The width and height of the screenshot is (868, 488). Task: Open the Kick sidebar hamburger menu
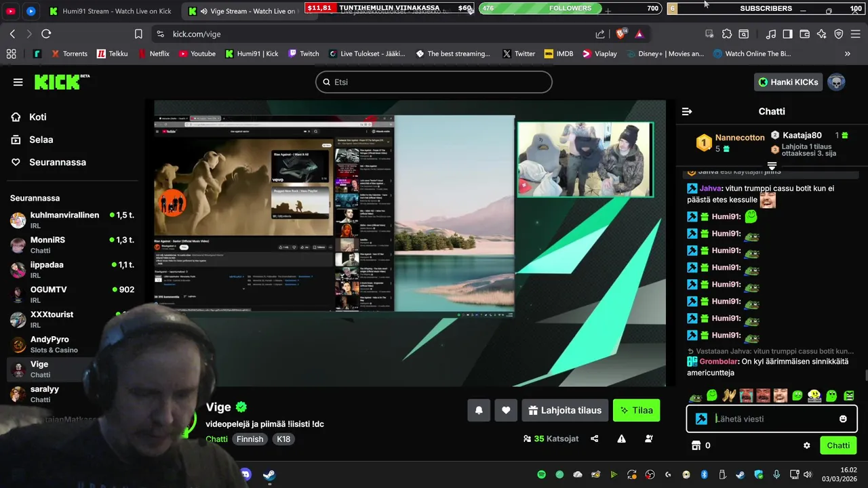pos(18,82)
